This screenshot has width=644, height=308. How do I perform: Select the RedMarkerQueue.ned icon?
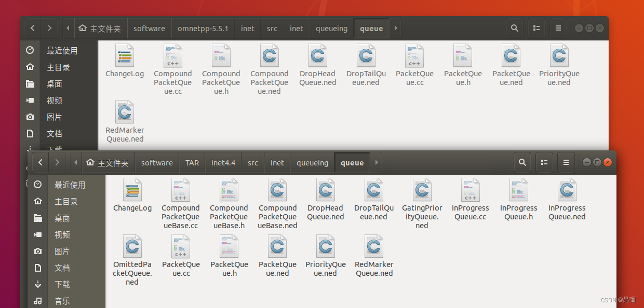tap(125, 117)
